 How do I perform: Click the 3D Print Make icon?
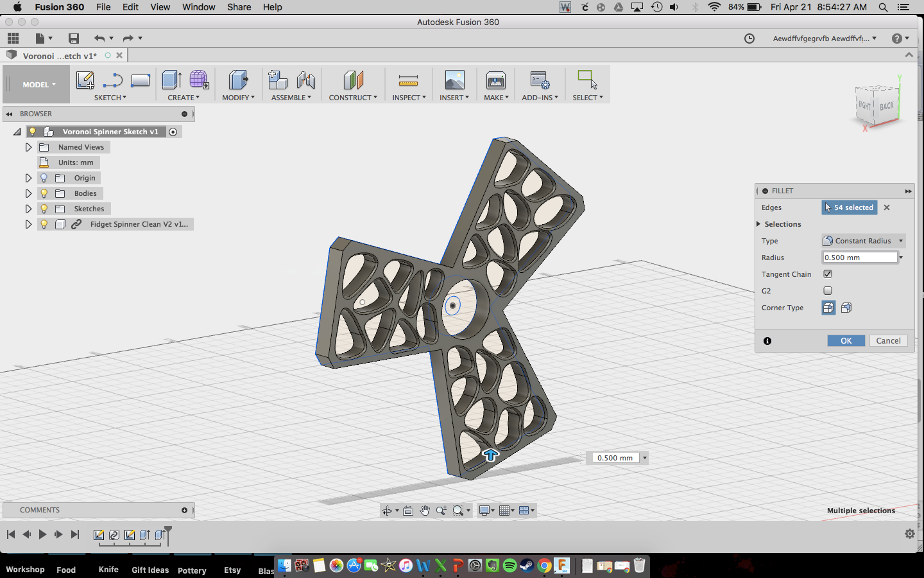tap(496, 80)
